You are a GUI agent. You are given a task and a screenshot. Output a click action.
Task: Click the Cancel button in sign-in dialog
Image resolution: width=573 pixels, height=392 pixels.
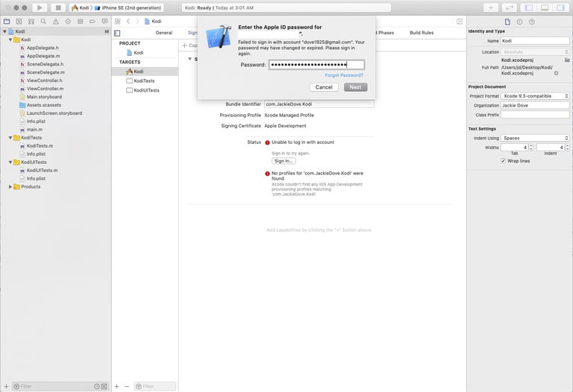click(x=324, y=87)
